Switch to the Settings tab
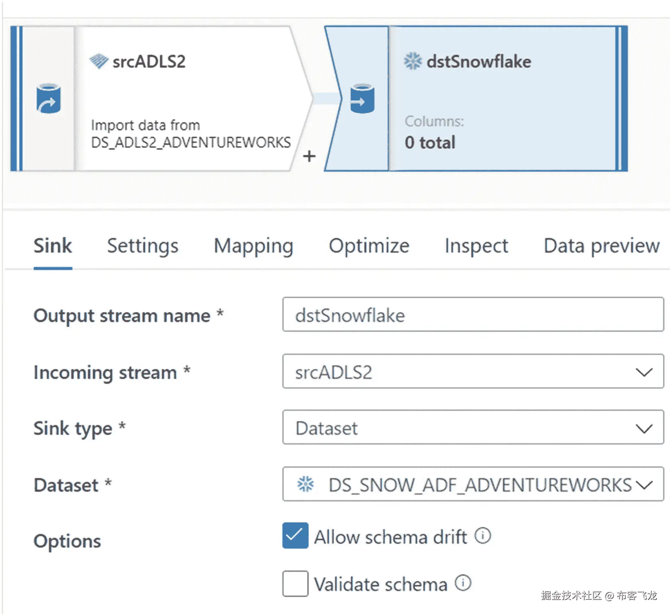 click(142, 246)
